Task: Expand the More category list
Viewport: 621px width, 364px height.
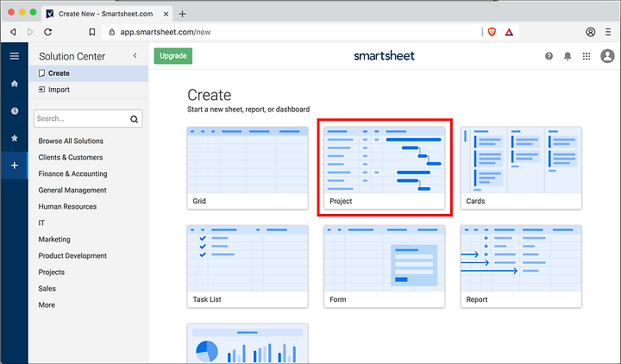Action: 47,305
